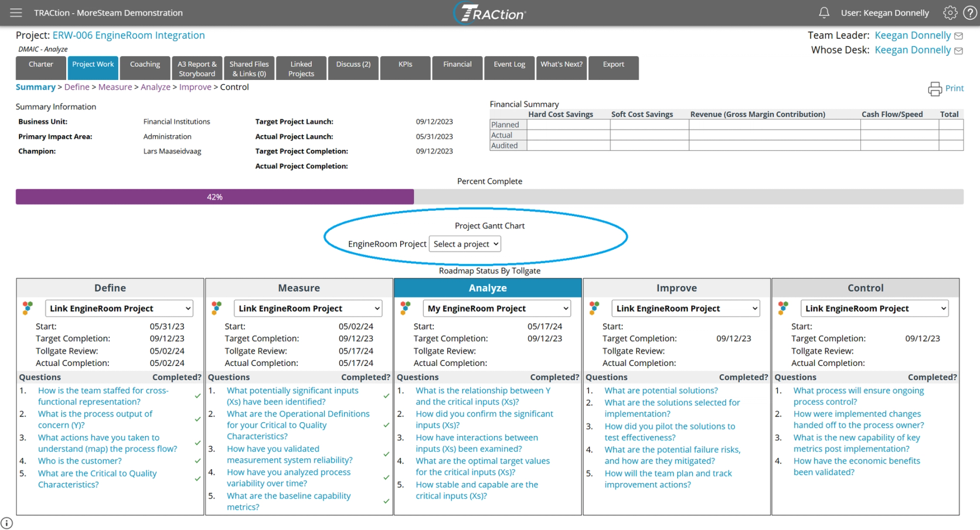This screenshot has width=980, height=530.
Task: Open the ERW-006 EngineRoom Integration project link
Action: (x=129, y=36)
